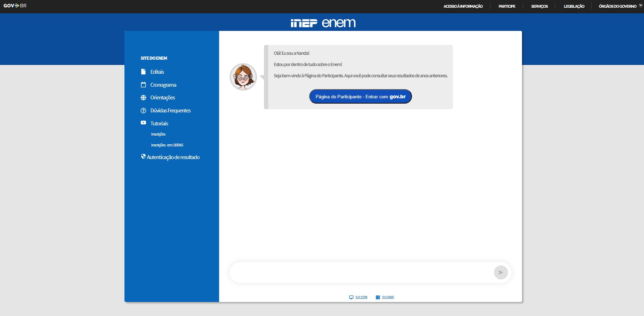Open Inscrições - em LIBRAS tutorial
The width and height of the screenshot is (644, 316).
tap(167, 145)
